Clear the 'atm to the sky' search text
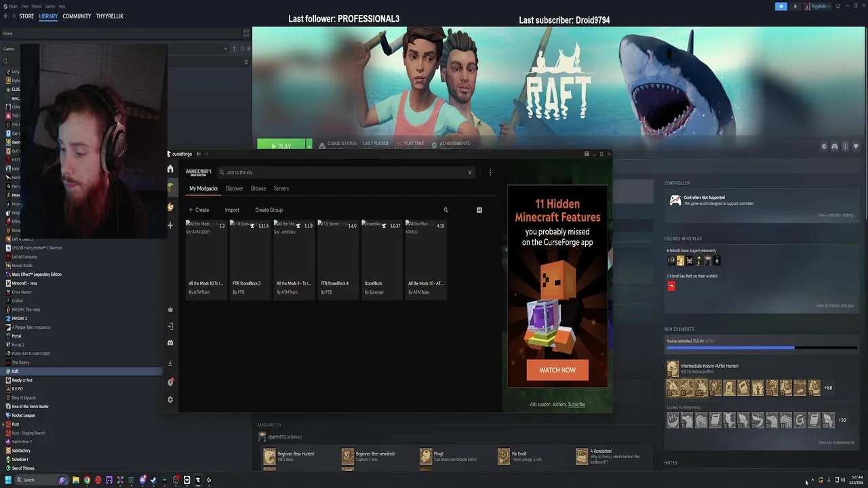 [x=469, y=172]
